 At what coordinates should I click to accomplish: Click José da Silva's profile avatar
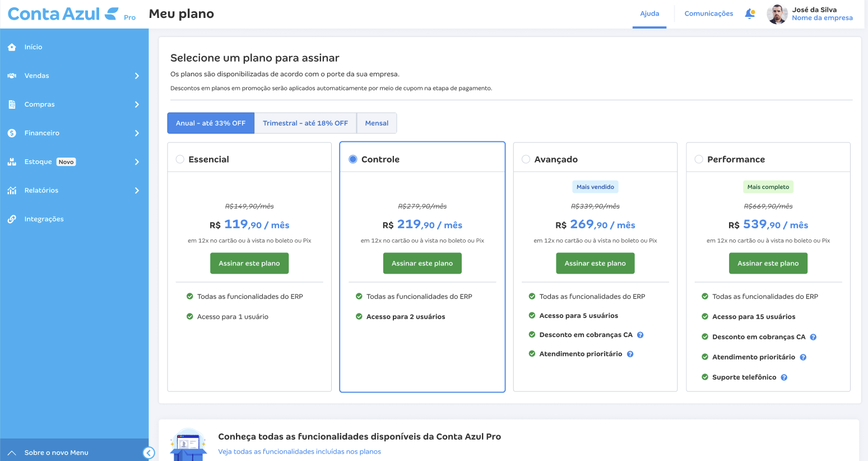tap(777, 14)
